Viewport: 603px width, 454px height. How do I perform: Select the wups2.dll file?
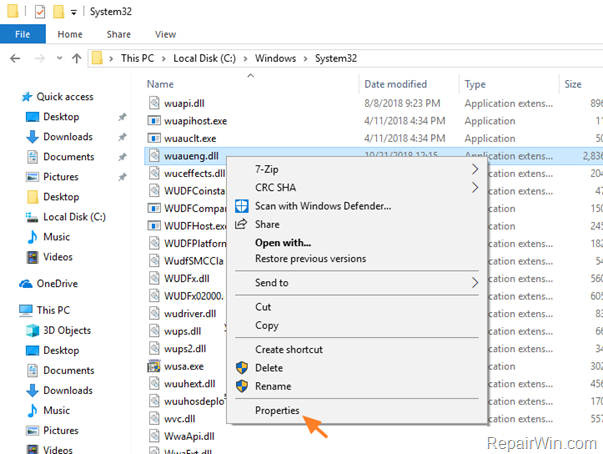pyautogui.click(x=185, y=349)
